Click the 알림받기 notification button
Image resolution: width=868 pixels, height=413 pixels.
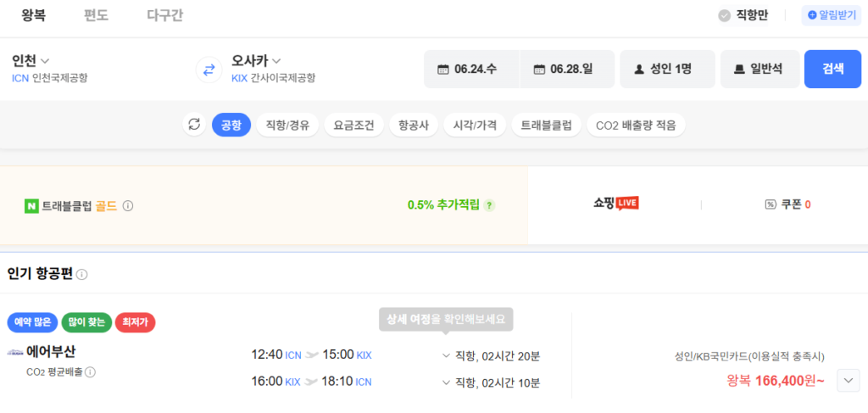[x=832, y=15]
